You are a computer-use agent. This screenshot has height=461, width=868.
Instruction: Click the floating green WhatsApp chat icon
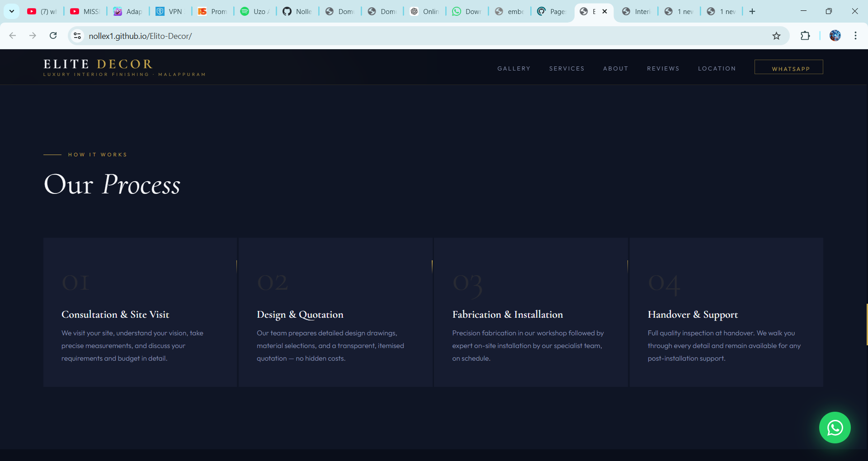835,428
